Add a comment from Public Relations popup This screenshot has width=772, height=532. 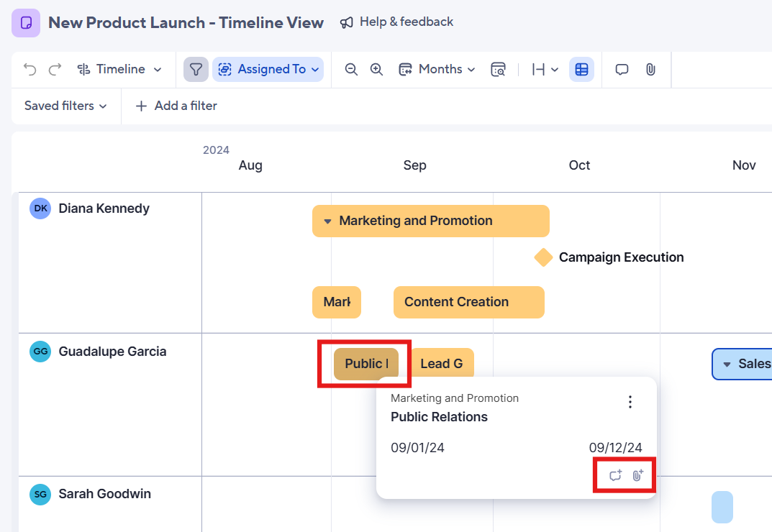coord(615,475)
